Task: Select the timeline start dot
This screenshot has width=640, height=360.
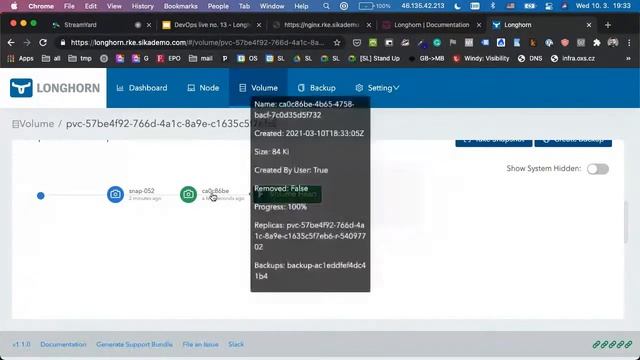Action: tap(40, 196)
